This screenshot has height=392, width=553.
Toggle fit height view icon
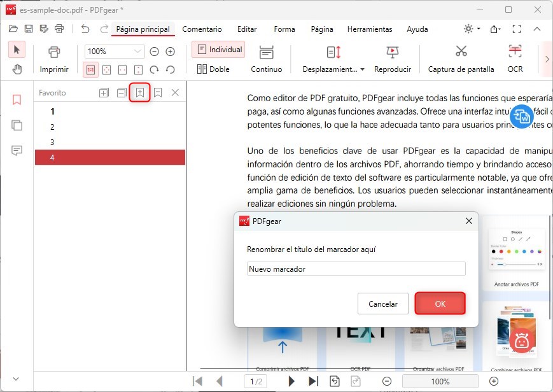point(138,70)
